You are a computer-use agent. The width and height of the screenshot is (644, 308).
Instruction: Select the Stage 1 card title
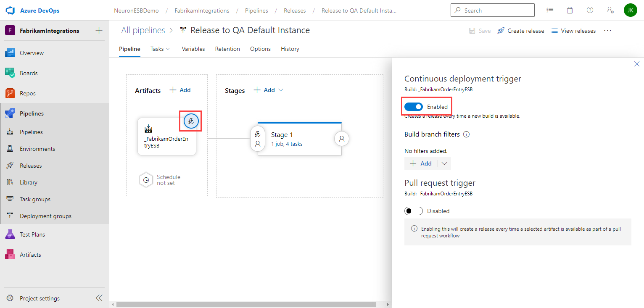(282, 134)
